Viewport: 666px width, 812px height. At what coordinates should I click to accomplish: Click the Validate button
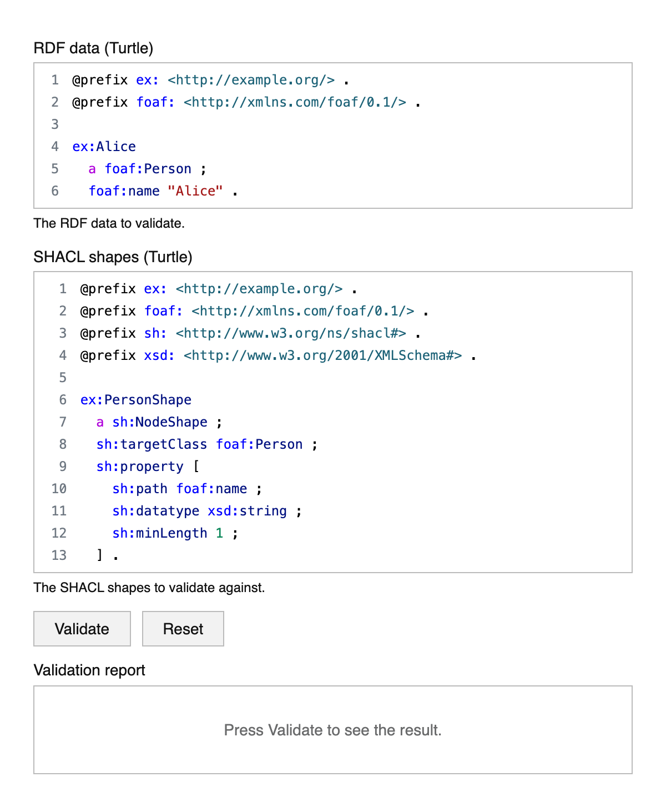click(82, 628)
